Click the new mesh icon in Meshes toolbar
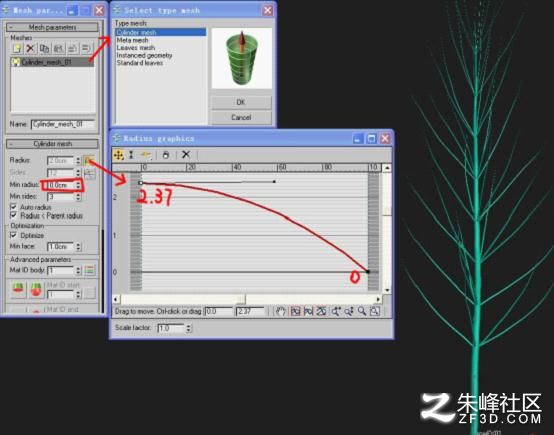The height and width of the screenshot is (435, 554). point(17,48)
